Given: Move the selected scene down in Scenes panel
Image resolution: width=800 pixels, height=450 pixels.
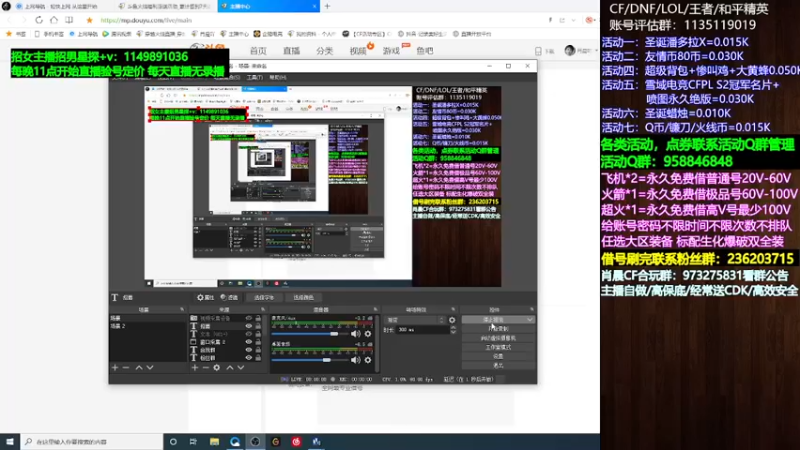Looking at the screenshot, I should point(150,367).
